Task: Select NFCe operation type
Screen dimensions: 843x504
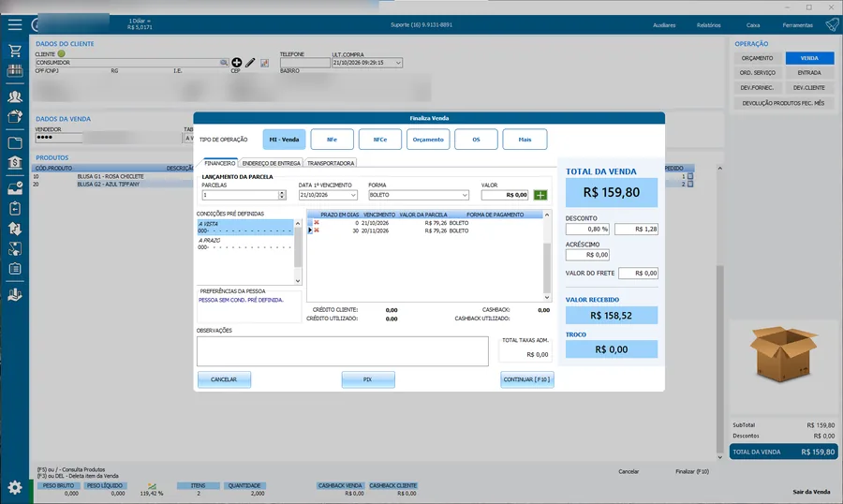Action: pos(380,140)
